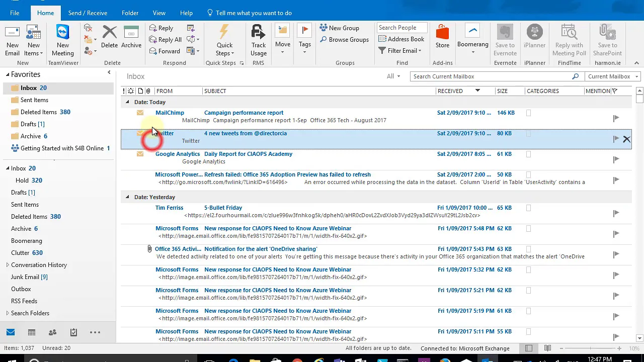This screenshot has height=362, width=644.
Task: Open the Boomerang add-in menu
Action: pos(473,40)
